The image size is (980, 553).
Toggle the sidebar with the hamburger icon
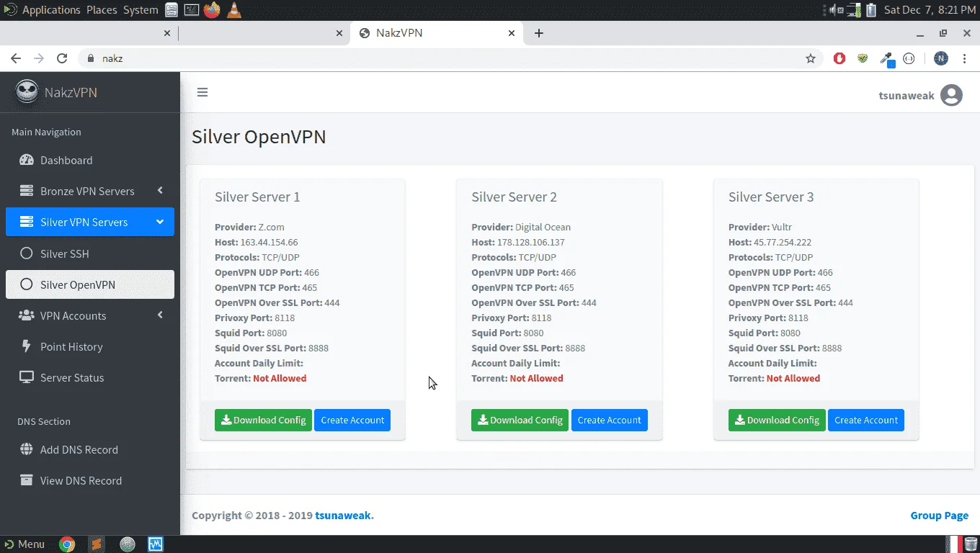click(202, 92)
